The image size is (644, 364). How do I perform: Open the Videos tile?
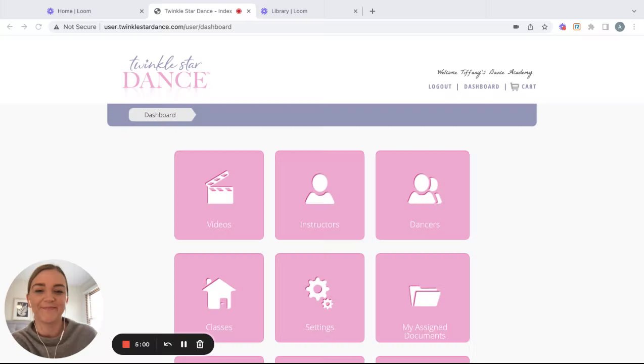click(219, 195)
